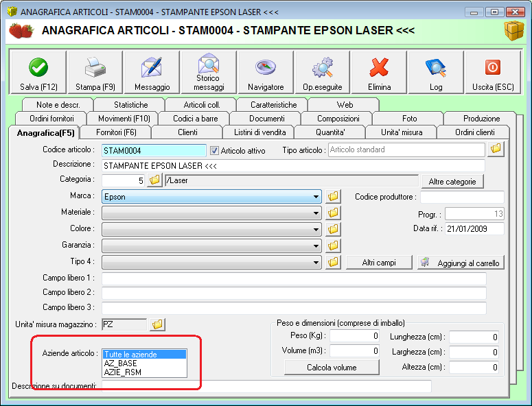
Task: Click the strawberry logo in header
Action: [x=21, y=30]
